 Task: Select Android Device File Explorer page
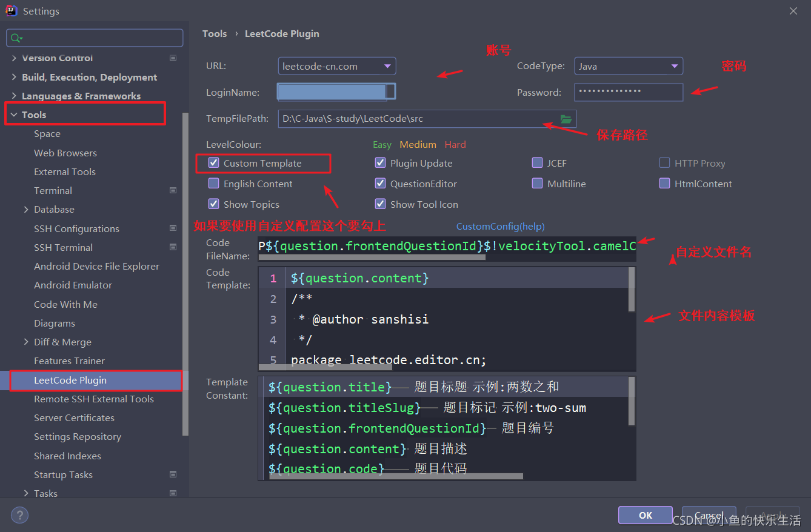[x=96, y=266]
